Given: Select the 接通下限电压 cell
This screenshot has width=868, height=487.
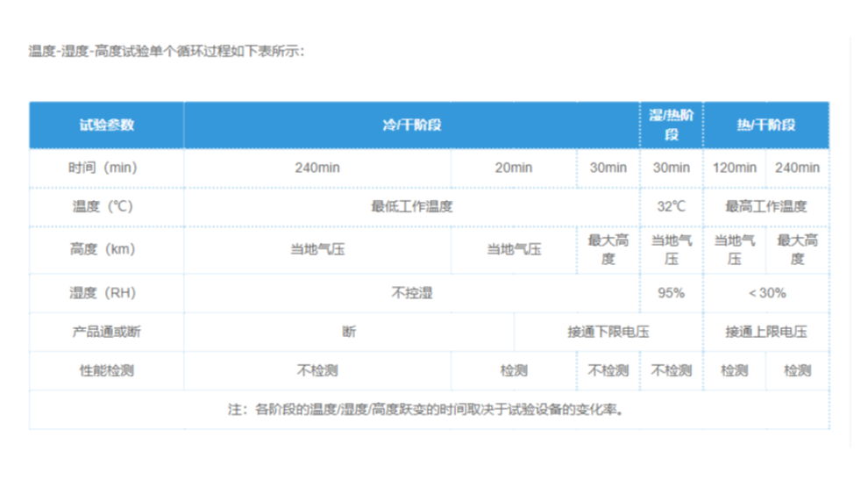Looking at the screenshot, I should tap(608, 332).
